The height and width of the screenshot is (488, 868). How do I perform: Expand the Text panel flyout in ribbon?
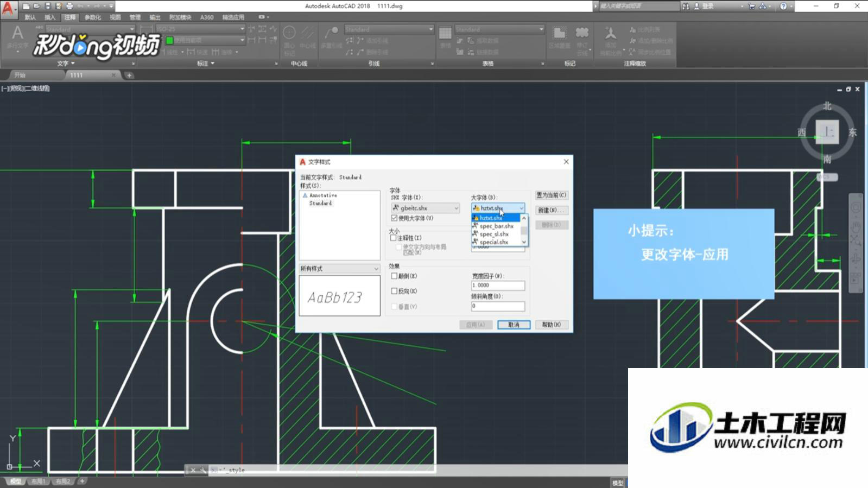(66, 64)
